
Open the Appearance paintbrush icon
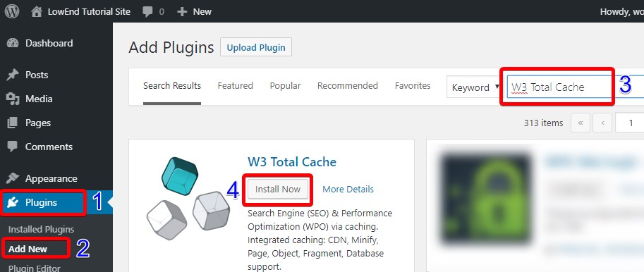pyautogui.click(x=13, y=178)
